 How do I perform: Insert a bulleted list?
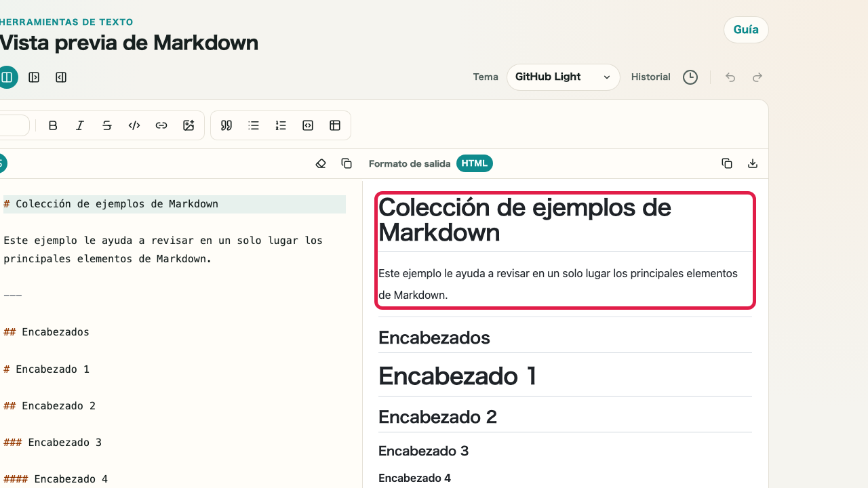254,125
